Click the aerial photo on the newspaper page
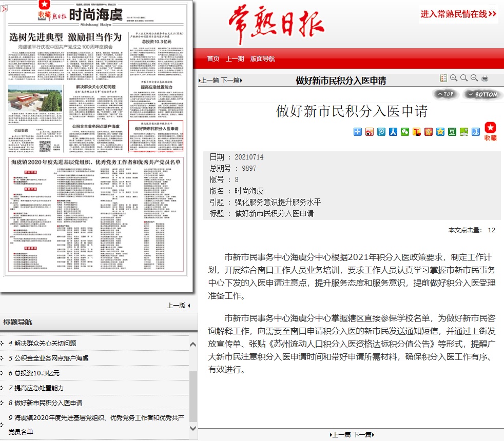This screenshot has width=504, height=441. click(35, 97)
